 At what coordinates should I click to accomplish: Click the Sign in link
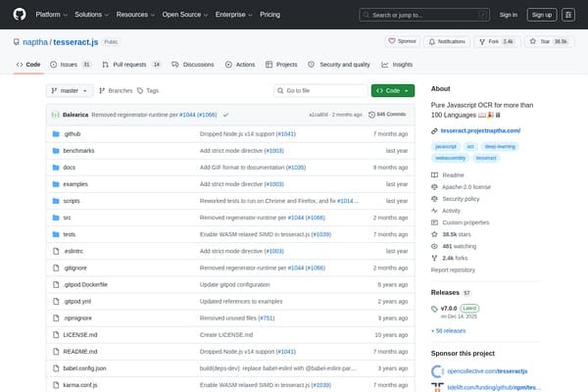(x=508, y=15)
